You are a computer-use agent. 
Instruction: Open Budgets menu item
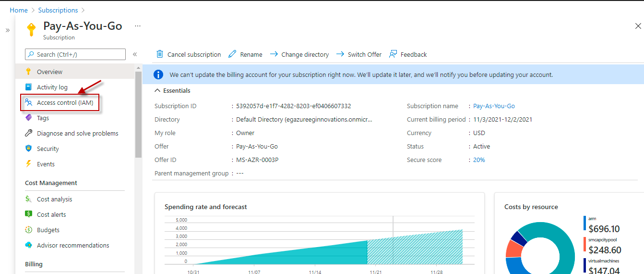pos(75,230)
